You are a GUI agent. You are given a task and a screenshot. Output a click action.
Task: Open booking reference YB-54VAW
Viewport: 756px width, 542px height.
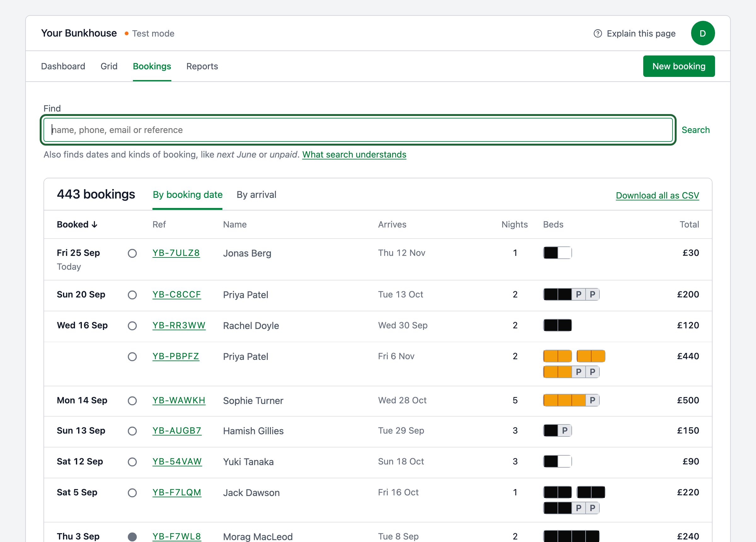[x=177, y=462]
